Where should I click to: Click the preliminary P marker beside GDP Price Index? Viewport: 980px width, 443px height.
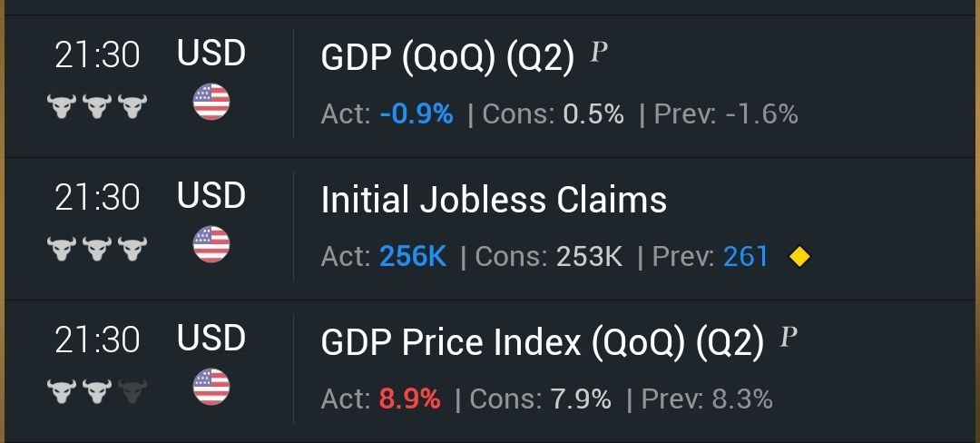click(789, 338)
